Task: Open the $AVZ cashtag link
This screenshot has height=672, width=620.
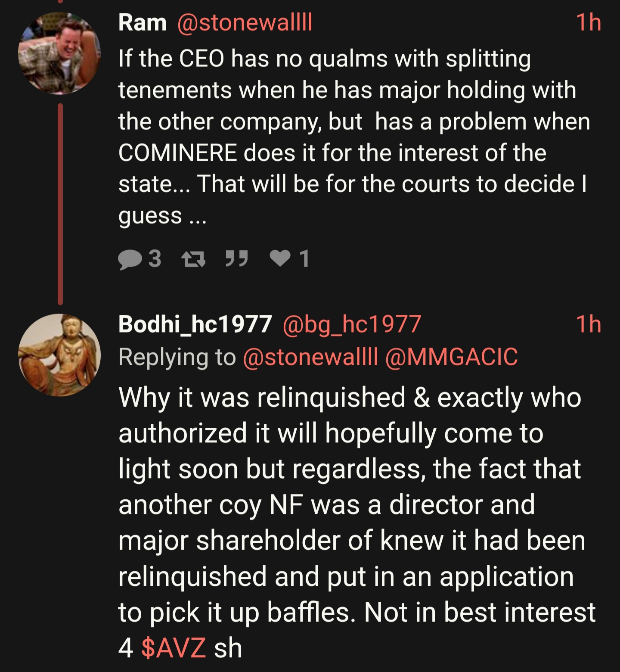Action: (174, 648)
